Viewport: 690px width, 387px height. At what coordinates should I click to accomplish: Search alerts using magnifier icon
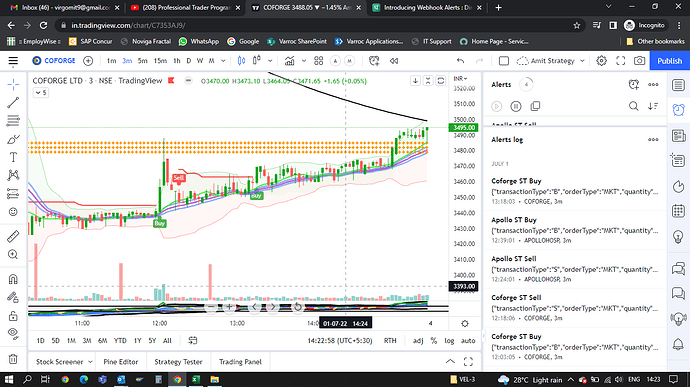[x=633, y=106]
